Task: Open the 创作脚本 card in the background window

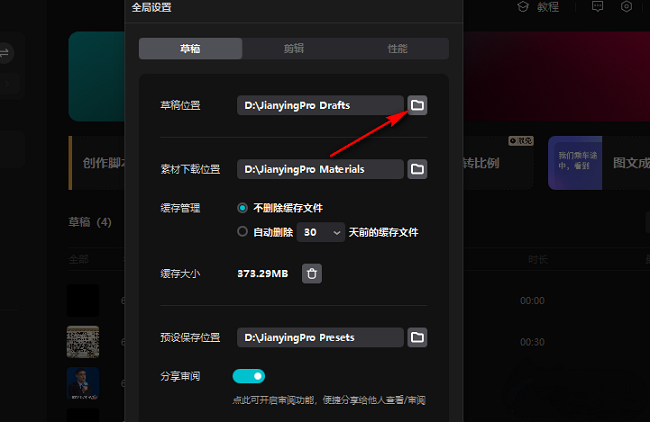Action: [97, 163]
